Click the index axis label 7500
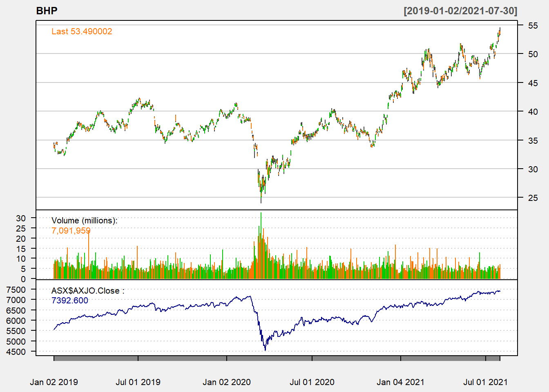 16,290
